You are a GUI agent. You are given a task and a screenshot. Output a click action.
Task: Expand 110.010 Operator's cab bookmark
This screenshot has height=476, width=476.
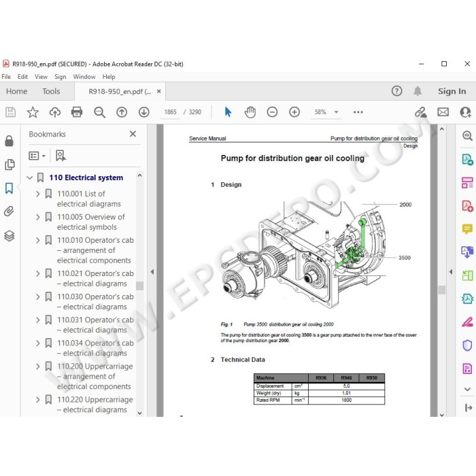pyautogui.click(x=37, y=241)
